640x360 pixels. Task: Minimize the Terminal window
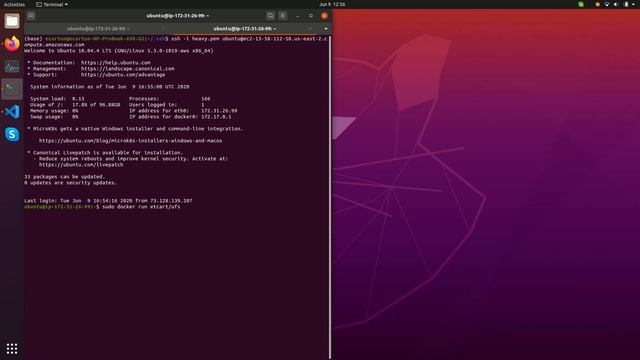[298, 16]
